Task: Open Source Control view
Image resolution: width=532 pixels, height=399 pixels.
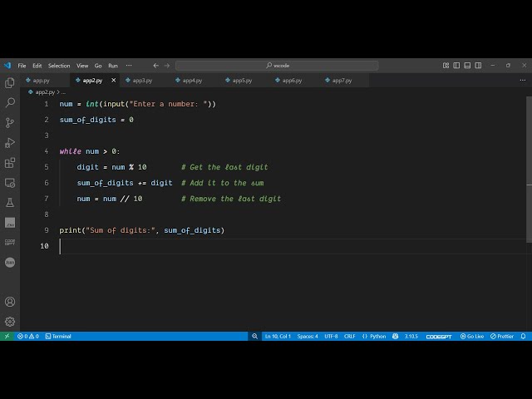Action: point(10,122)
